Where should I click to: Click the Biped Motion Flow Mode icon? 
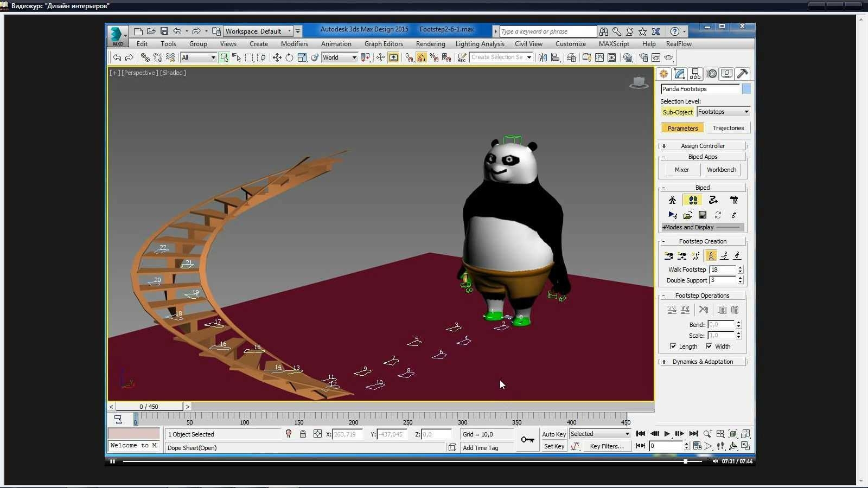[x=713, y=200]
